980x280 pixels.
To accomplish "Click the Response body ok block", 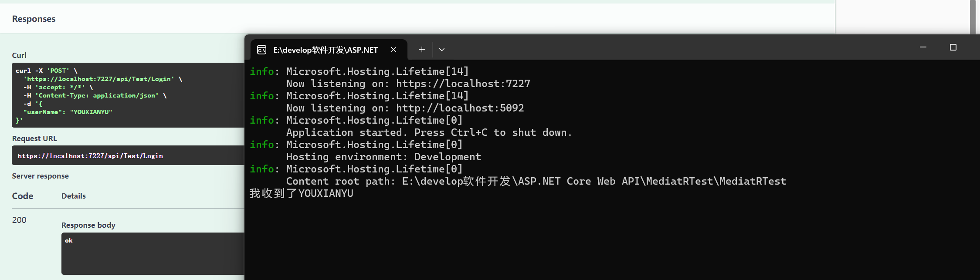I will tap(153, 253).
